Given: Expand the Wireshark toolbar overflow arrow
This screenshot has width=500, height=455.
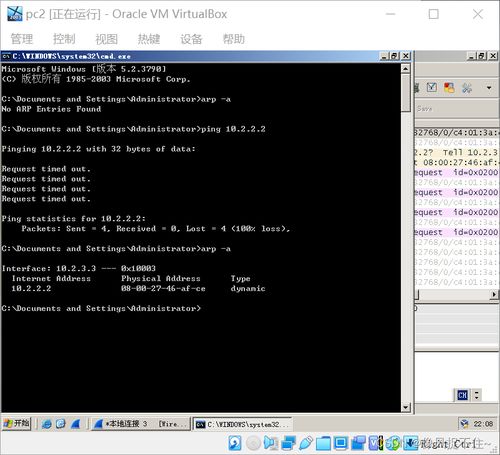Looking at the screenshot, I should tap(489, 88).
